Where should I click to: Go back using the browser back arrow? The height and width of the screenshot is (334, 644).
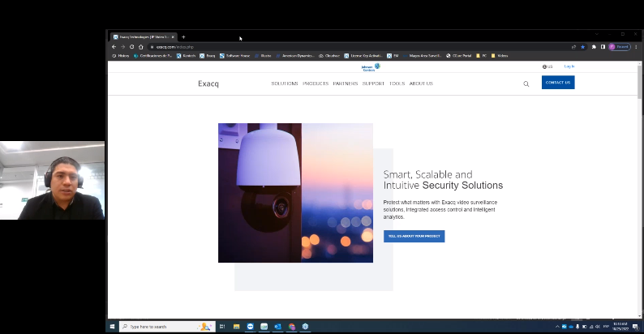[x=114, y=47]
